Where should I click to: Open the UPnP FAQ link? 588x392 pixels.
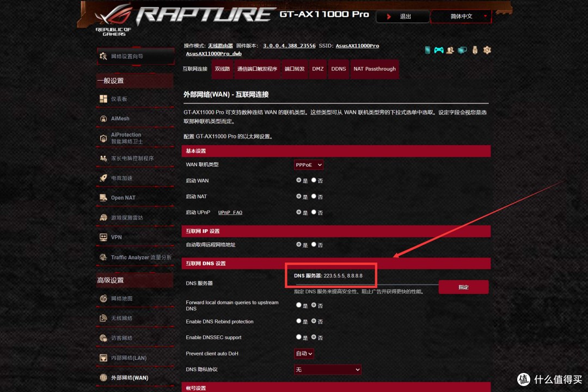click(230, 213)
